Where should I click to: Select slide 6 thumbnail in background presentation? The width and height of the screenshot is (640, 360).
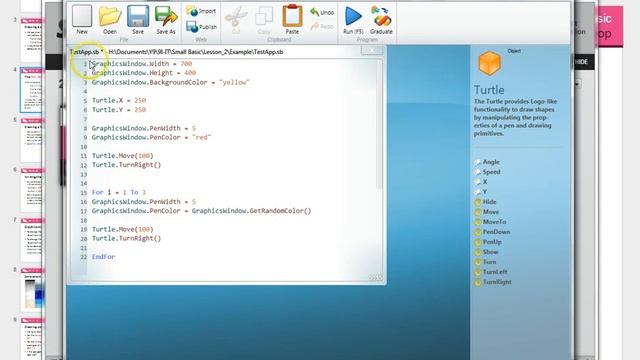point(31,189)
